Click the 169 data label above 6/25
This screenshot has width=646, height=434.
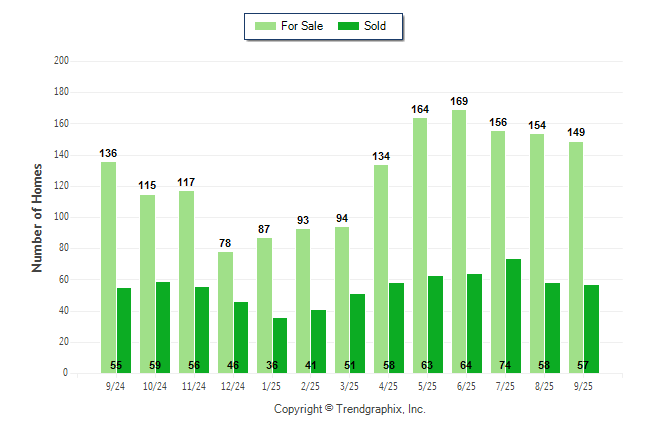click(x=459, y=101)
